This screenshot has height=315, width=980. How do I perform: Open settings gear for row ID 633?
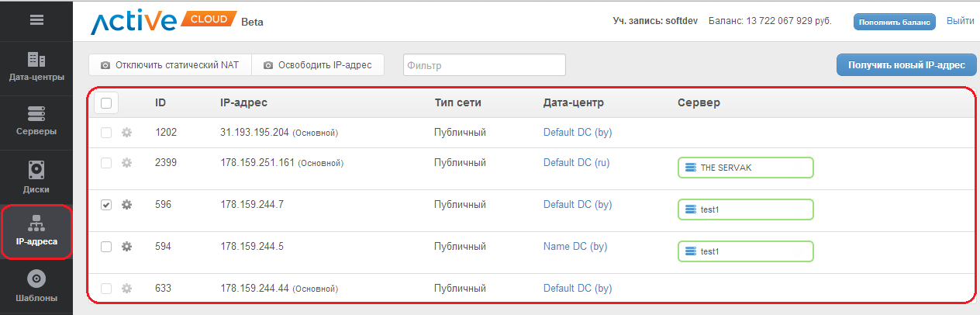pyautogui.click(x=127, y=289)
